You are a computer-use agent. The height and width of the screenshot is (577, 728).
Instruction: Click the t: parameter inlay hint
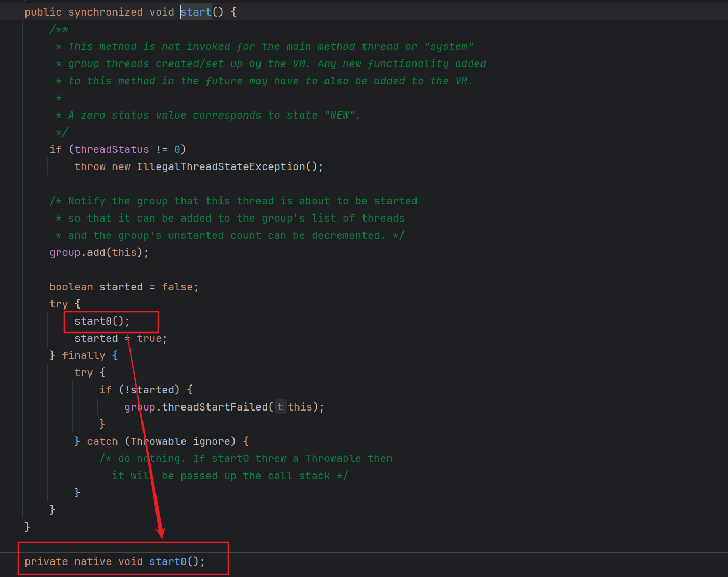pos(280,407)
